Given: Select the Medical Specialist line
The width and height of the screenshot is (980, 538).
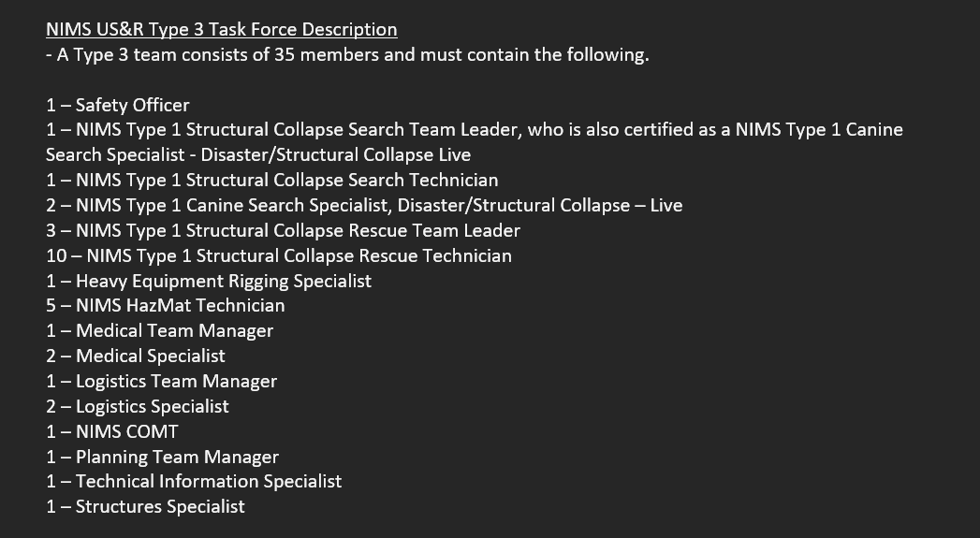Looking at the screenshot, I should (136, 356).
